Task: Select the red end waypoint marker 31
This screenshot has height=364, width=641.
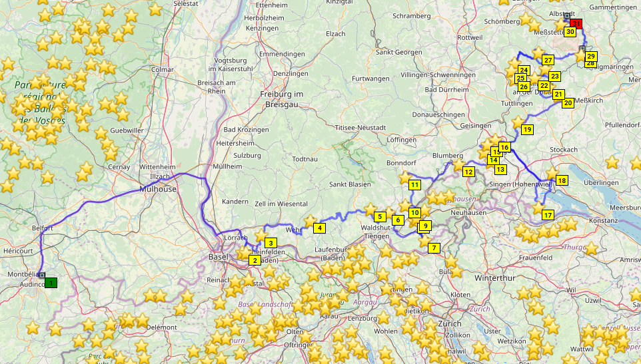Action: (577, 24)
